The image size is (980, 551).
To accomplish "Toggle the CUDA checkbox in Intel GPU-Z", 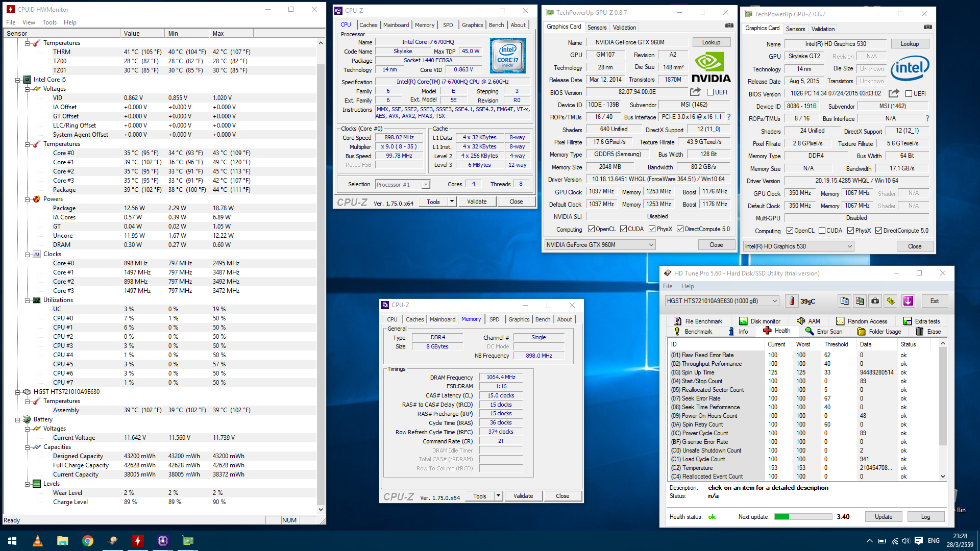I will click(822, 231).
